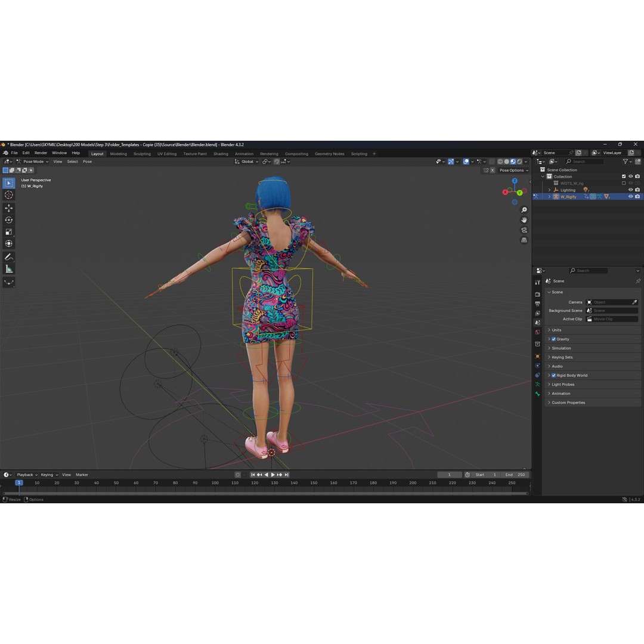This screenshot has width=644, height=644.
Task: Open the View Layer properties tab
Action: pos(537,313)
